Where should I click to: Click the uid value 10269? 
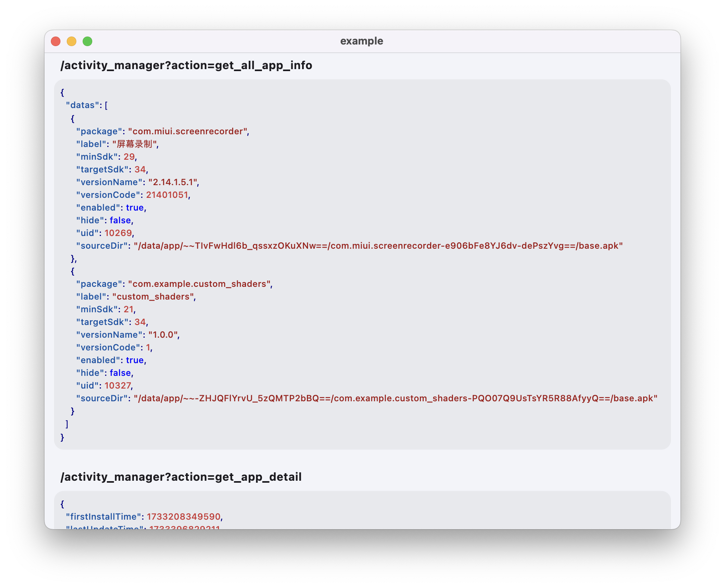(118, 233)
